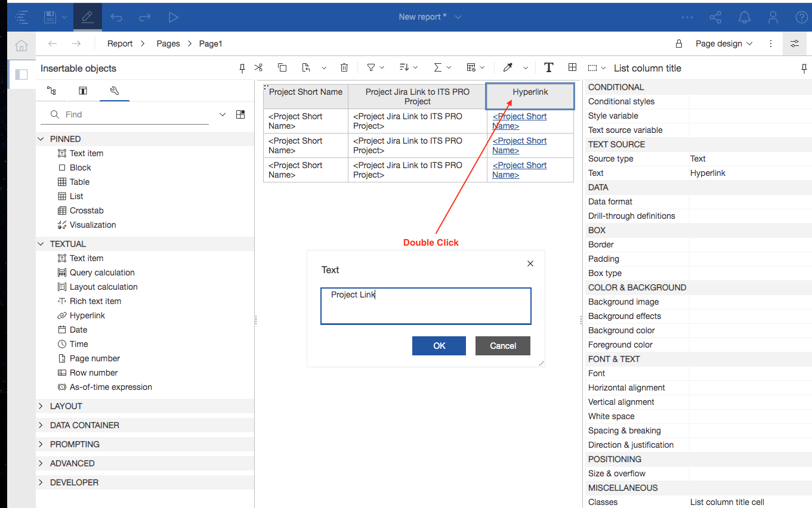Click the table grid border icon
The image size is (812, 508).
click(x=572, y=68)
